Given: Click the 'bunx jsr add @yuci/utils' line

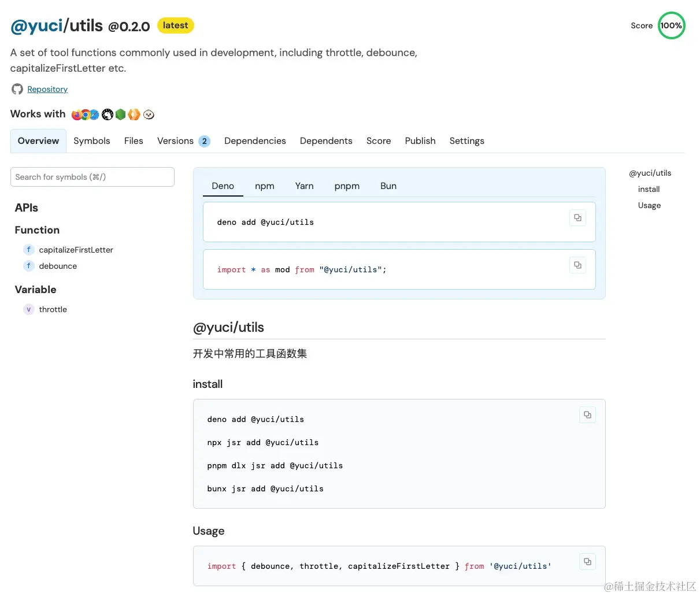Looking at the screenshot, I should [x=265, y=489].
